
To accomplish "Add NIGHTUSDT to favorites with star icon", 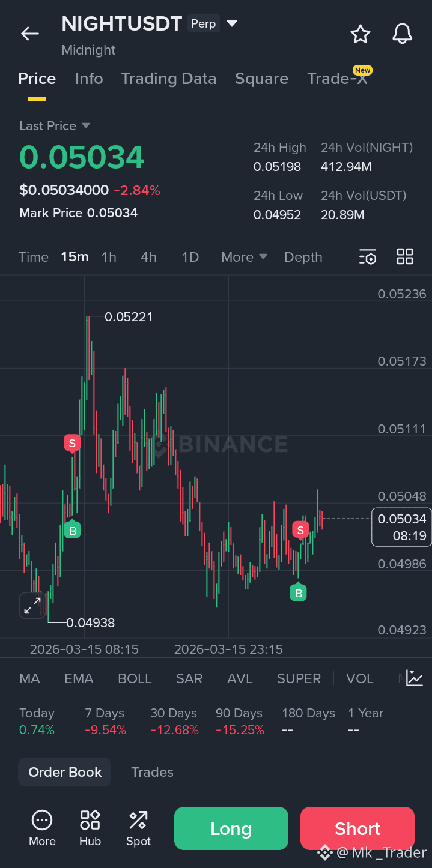I will point(361,34).
